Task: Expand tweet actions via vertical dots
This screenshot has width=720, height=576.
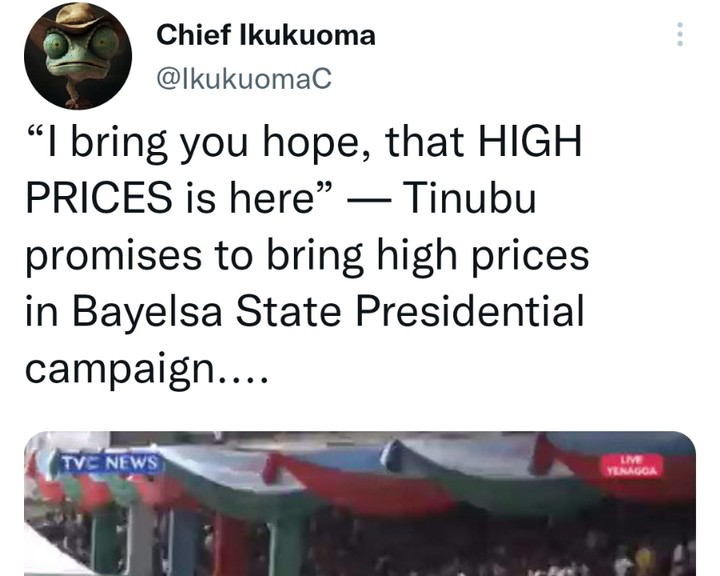Action: pyautogui.click(x=680, y=34)
